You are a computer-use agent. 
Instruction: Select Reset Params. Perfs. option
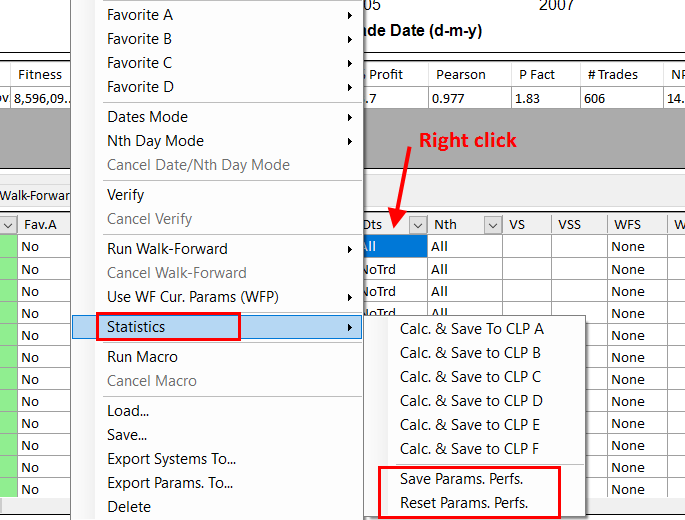point(464,503)
